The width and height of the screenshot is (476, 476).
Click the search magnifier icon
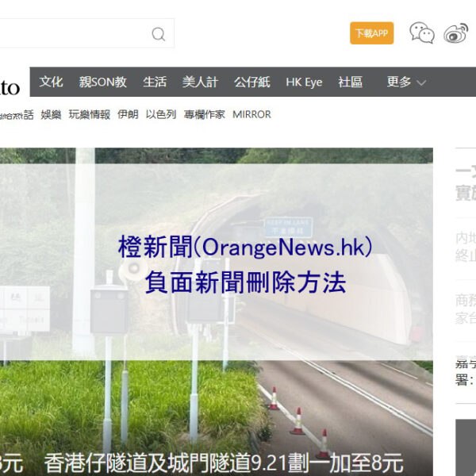tap(159, 34)
